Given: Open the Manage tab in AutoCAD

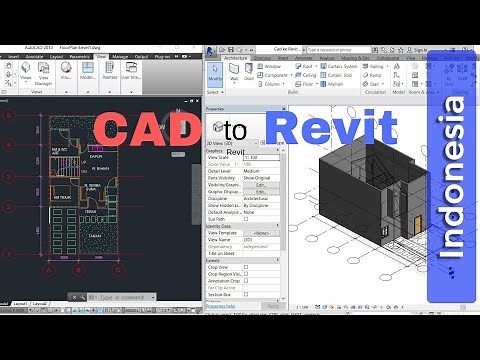Looking at the screenshot, I should click(120, 57).
